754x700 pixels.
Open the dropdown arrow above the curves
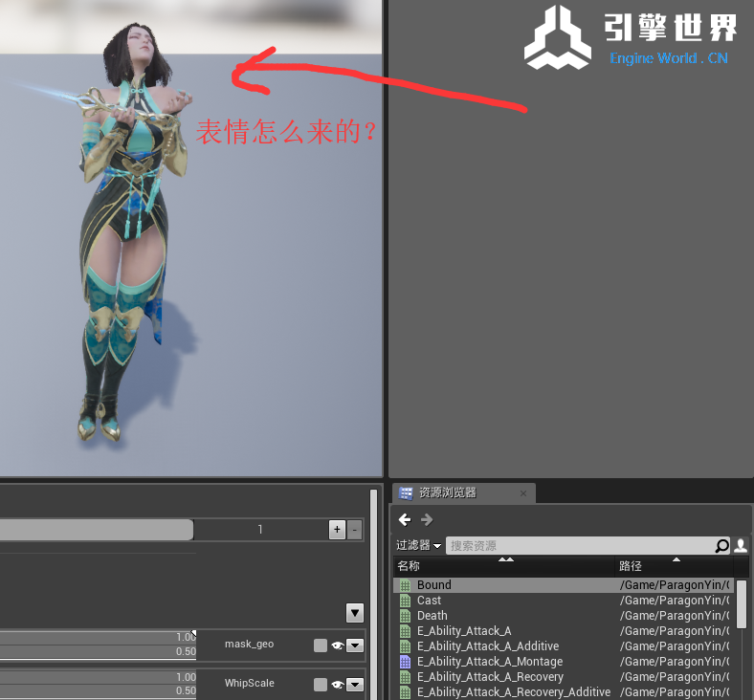point(355,613)
